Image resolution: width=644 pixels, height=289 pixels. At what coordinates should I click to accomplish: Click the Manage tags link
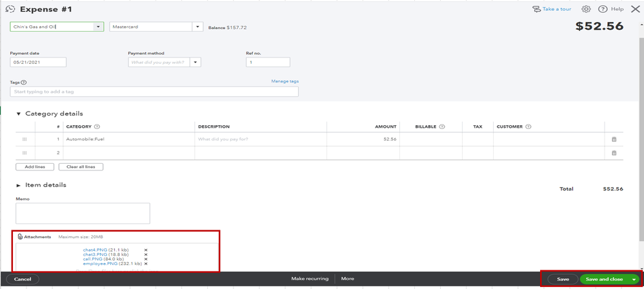(x=285, y=81)
